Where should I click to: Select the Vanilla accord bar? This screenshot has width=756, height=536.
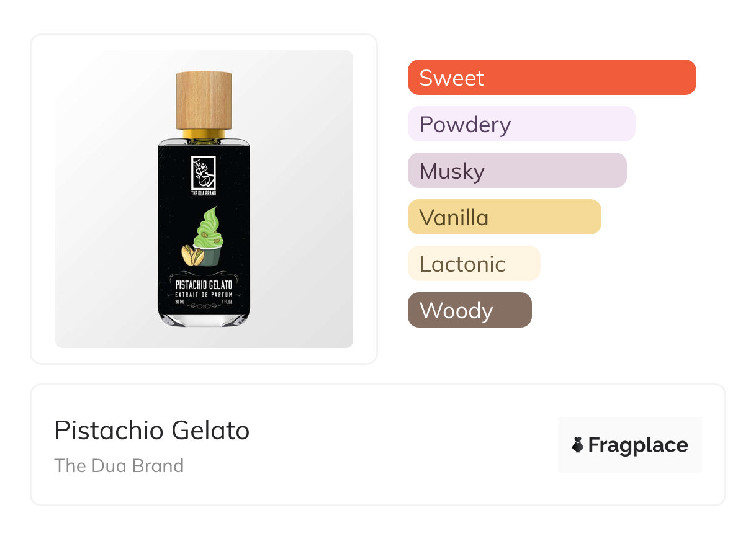coord(505,217)
